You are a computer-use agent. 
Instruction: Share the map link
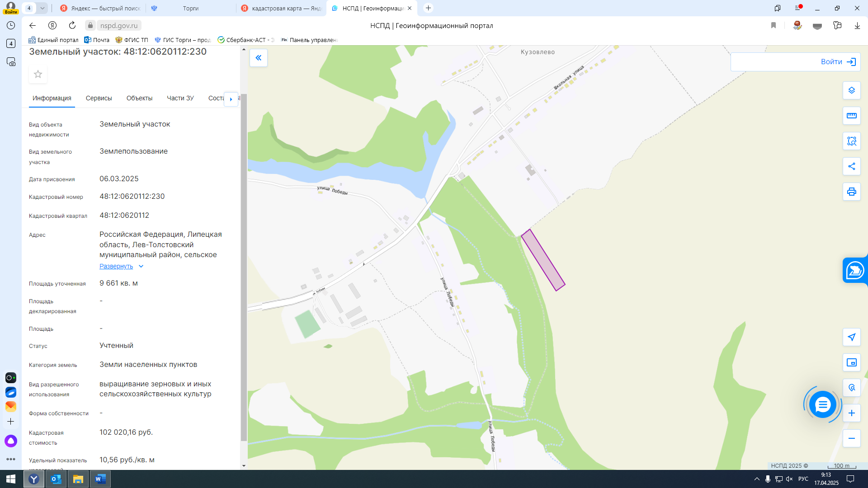click(852, 166)
